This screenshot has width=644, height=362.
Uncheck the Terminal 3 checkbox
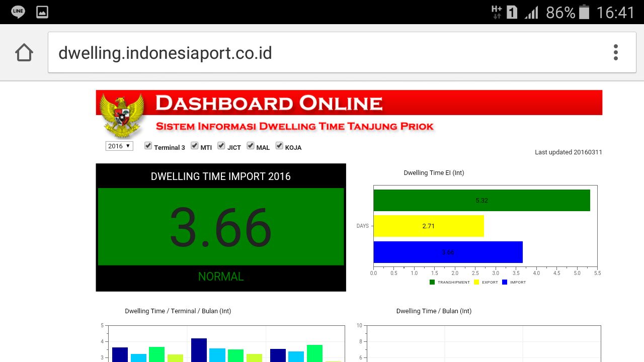coord(148,146)
